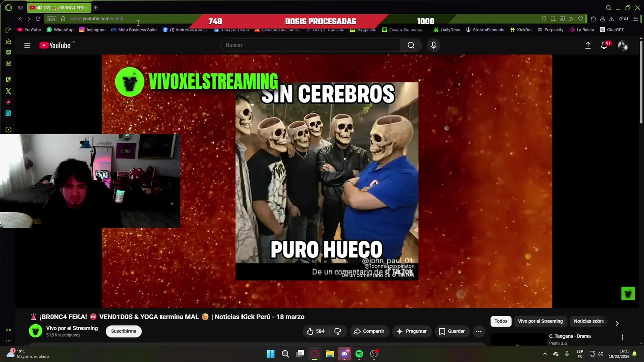644x362 pixels.
Task: Toggle the VPN badge in address bar
Action: [51, 19]
